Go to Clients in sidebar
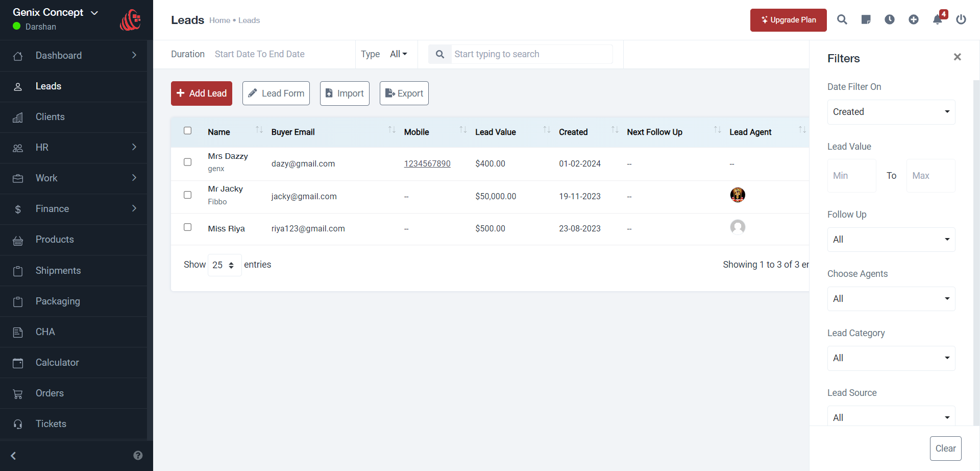This screenshot has height=471, width=980. pos(73,117)
